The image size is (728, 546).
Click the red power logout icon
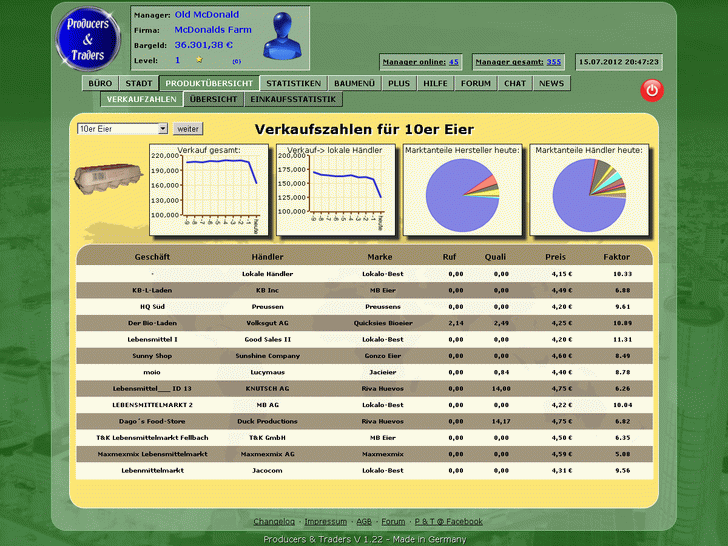(x=652, y=90)
